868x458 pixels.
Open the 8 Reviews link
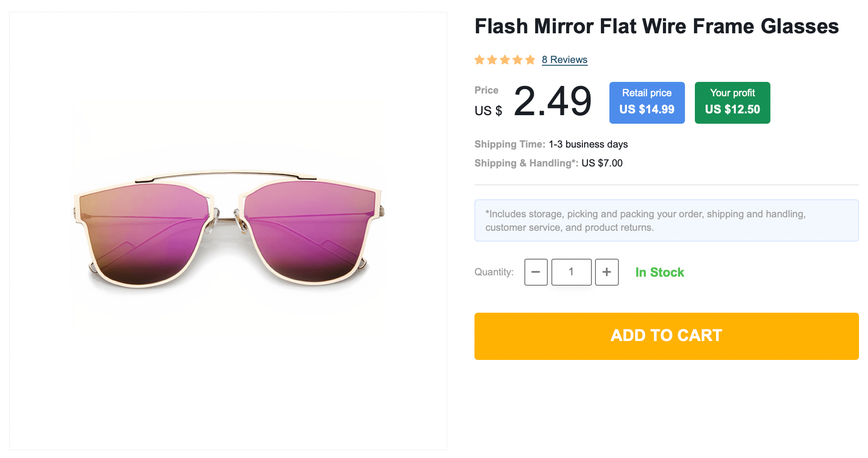pyautogui.click(x=564, y=60)
